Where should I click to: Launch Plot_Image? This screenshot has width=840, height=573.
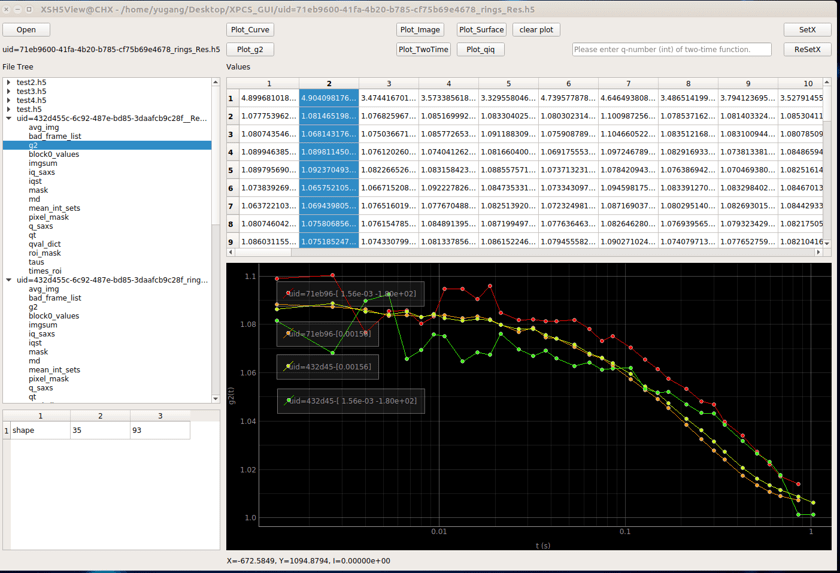point(420,30)
